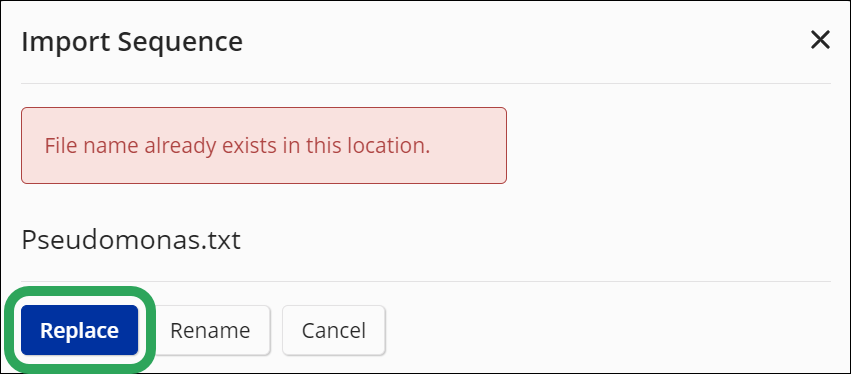Click the Pseudomonas.txt label
Viewport: 851px width, 374px height.
click(131, 240)
